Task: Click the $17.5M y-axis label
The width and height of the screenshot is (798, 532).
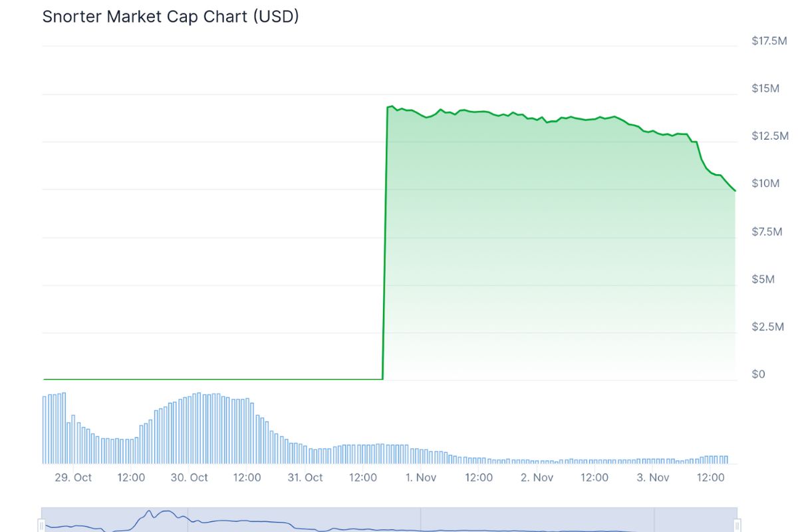Action: (769, 41)
